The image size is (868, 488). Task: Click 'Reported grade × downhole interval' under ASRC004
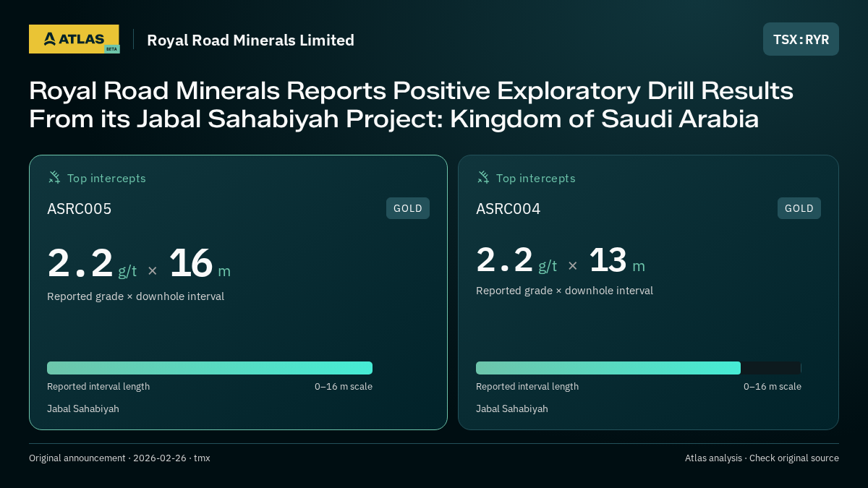tap(564, 291)
